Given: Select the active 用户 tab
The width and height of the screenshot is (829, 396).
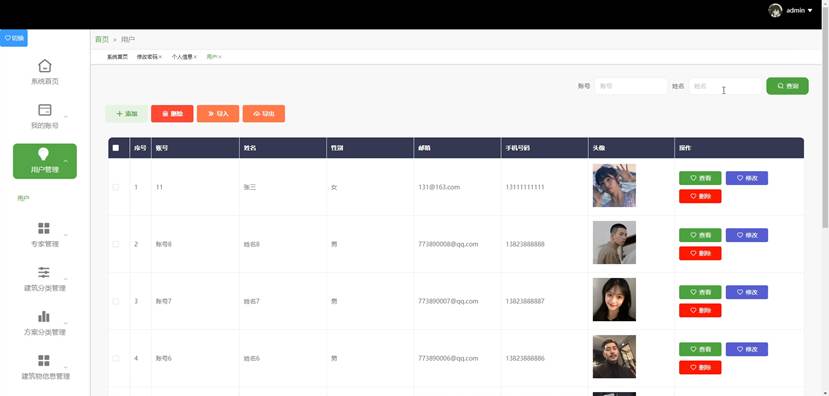Looking at the screenshot, I should point(211,57).
